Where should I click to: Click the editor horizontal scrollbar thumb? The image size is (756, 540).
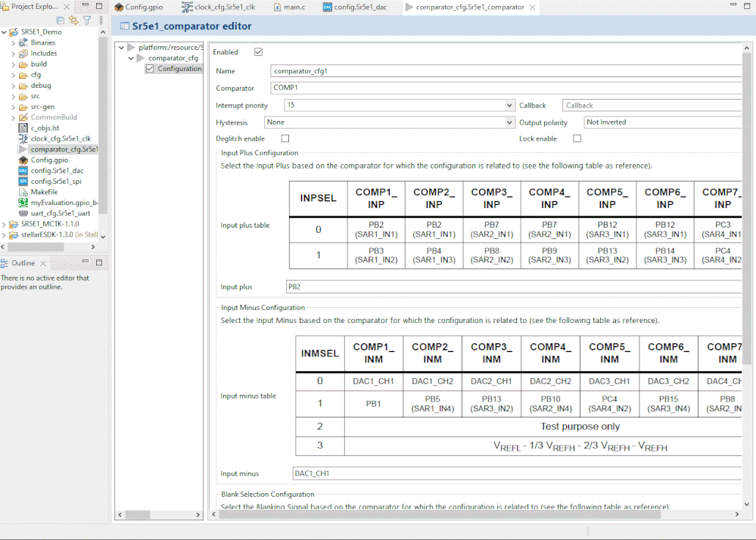click(440, 514)
